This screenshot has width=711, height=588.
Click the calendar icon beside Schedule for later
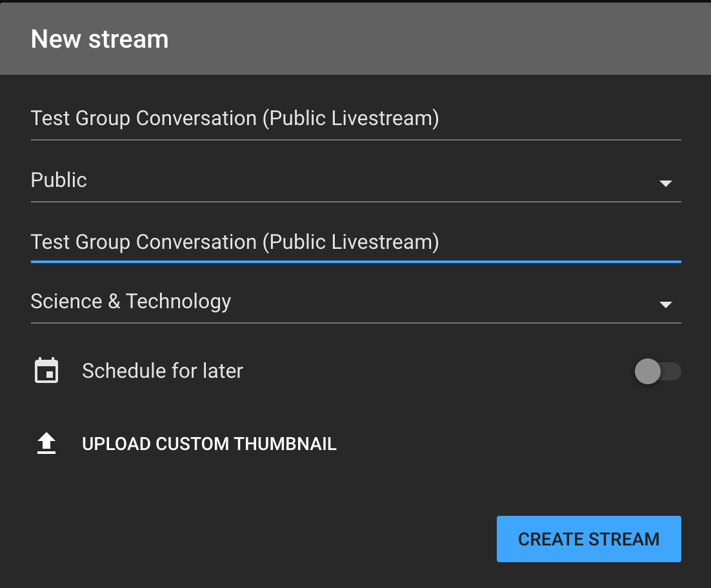[x=46, y=371]
